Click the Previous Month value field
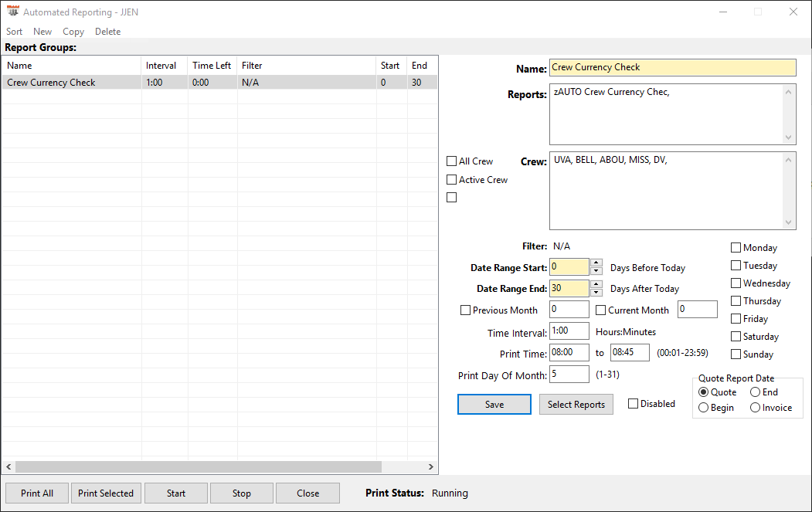 coord(569,309)
